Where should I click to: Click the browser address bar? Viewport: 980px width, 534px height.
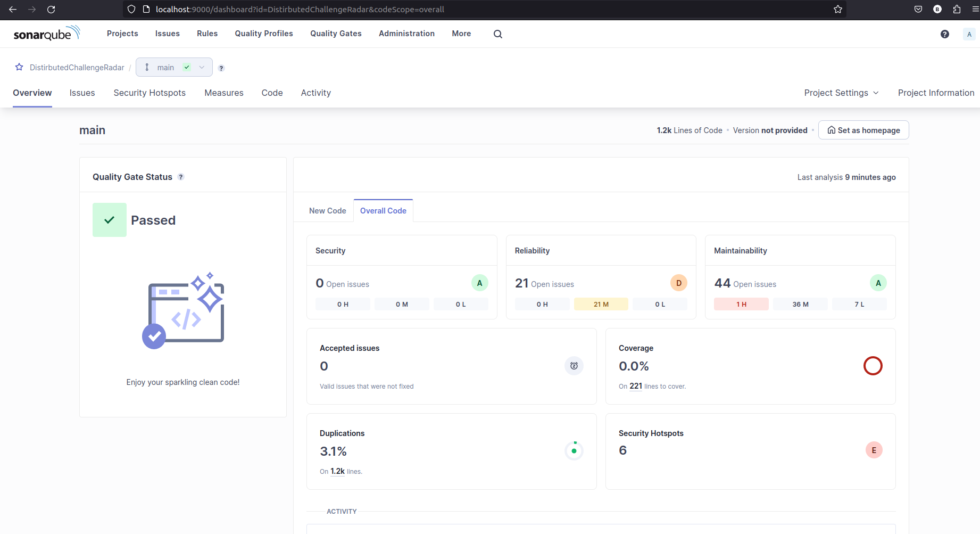click(484, 10)
